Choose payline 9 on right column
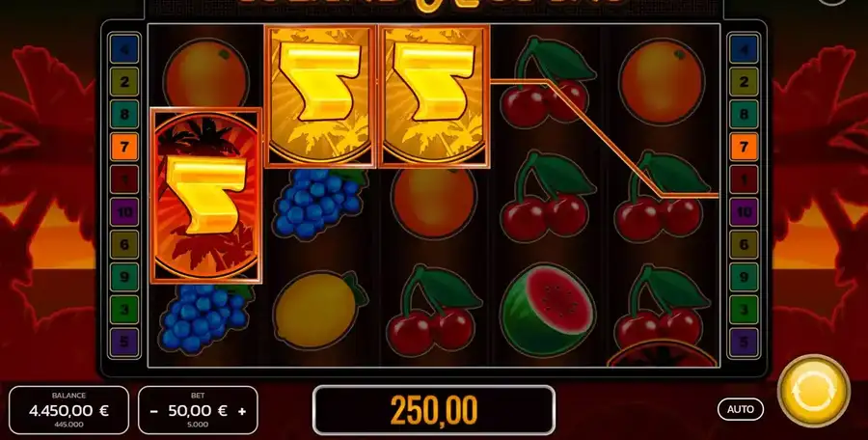The image size is (868, 440). point(744,277)
